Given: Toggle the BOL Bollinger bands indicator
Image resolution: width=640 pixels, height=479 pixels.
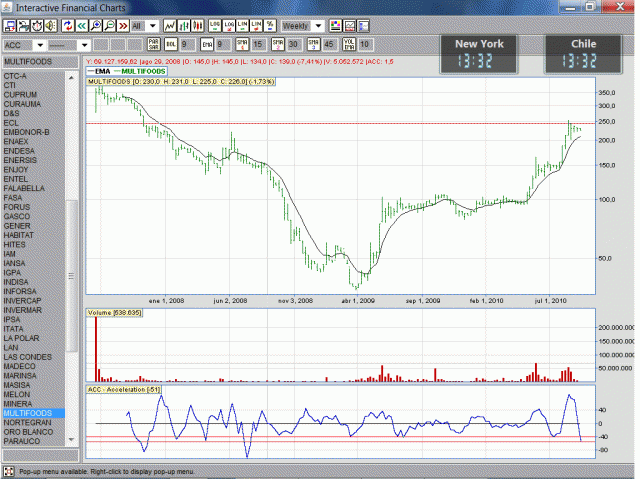Looking at the screenshot, I should tap(171, 45).
